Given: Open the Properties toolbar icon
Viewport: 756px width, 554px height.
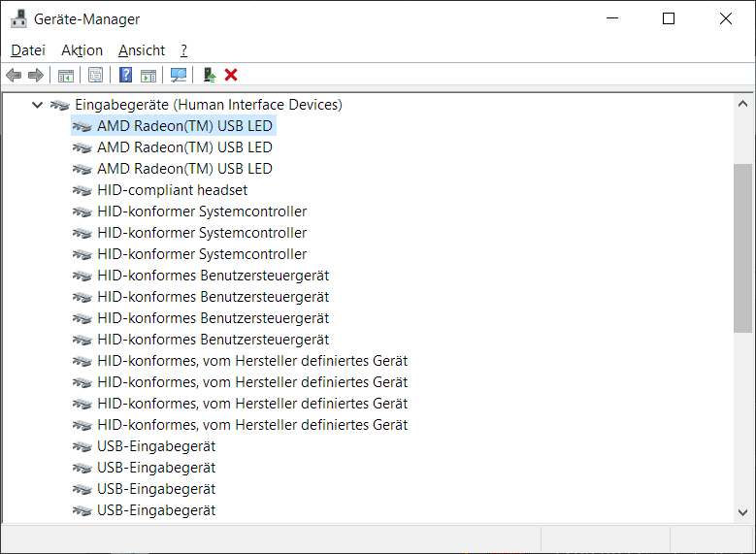Looking at the screenshot, I should pyautogui.click(x=95, y=75).
